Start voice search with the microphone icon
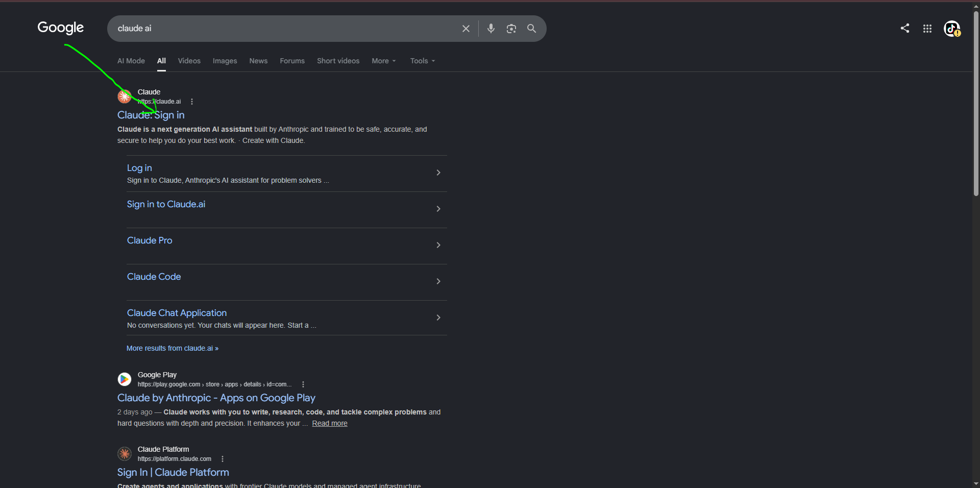This screenshot has height=488, width=980. click(491, 29)
